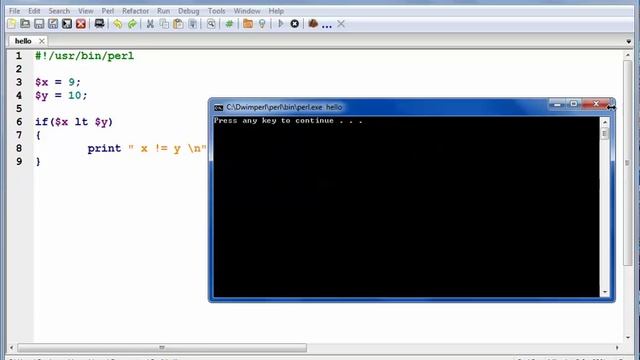Screen dimensions: 640x360
Task: Open the Tools menu
Action: tap(216, 11)
